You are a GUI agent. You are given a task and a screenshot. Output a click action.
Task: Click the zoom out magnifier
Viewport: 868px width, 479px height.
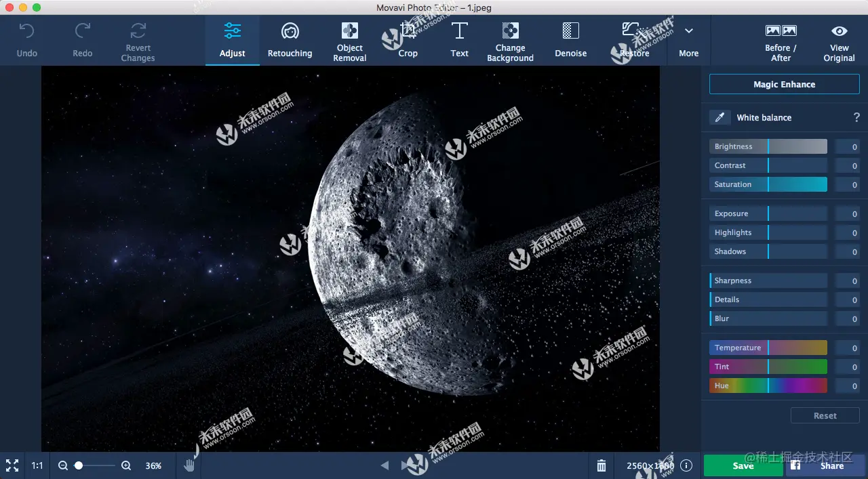[63, 465]
